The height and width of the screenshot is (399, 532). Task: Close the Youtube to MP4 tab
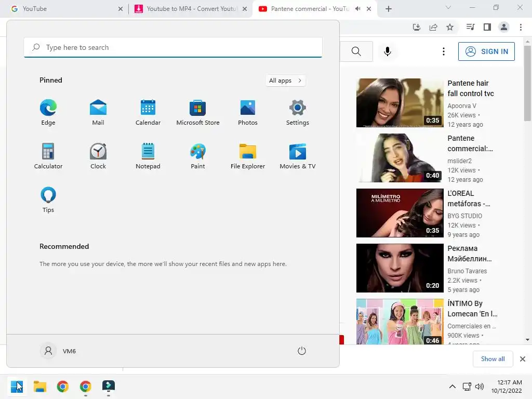tap(245, 9)
